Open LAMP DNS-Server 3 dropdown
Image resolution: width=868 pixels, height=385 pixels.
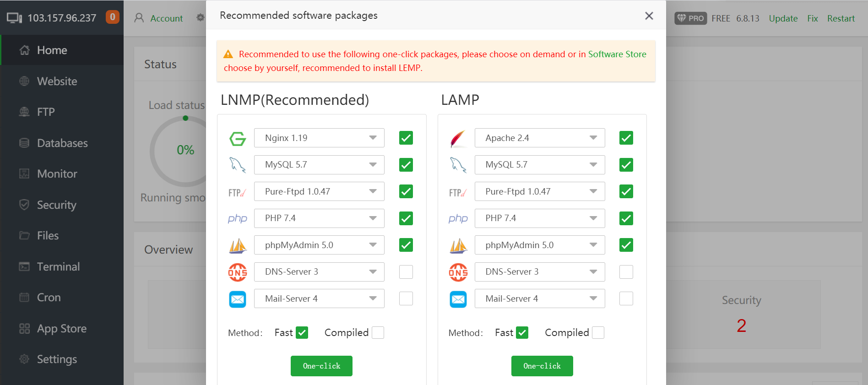[x=540, y=272]
